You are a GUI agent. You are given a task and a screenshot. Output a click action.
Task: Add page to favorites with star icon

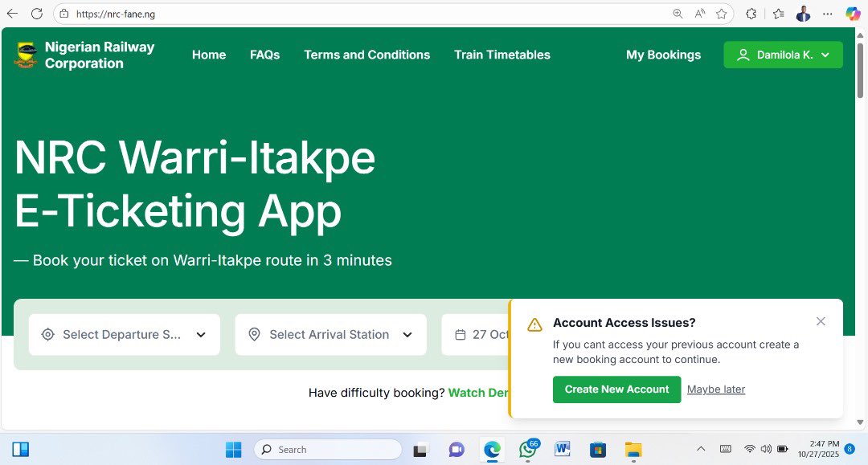click(721, 14)
